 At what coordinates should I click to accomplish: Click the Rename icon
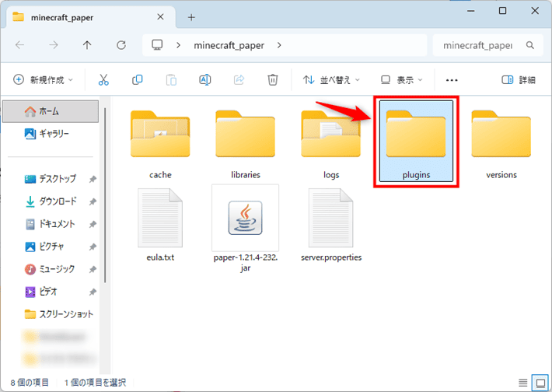205,80
